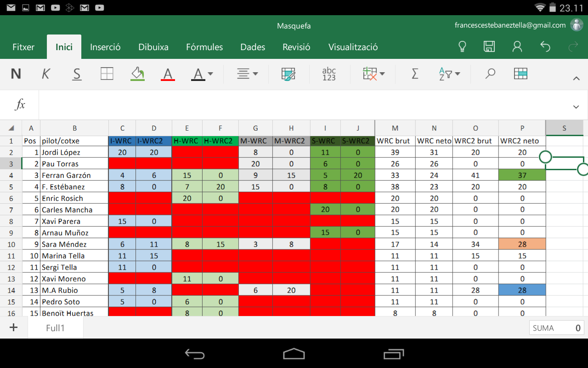Tap Android home navigation button
This screenshot has width=588, height=368.
point(294,354)
